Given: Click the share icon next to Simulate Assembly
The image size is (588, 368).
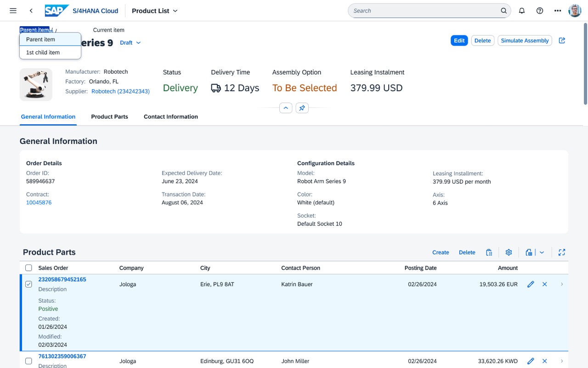Looking at the screenshot, I should pyautogui.click(x=562, y=40).
